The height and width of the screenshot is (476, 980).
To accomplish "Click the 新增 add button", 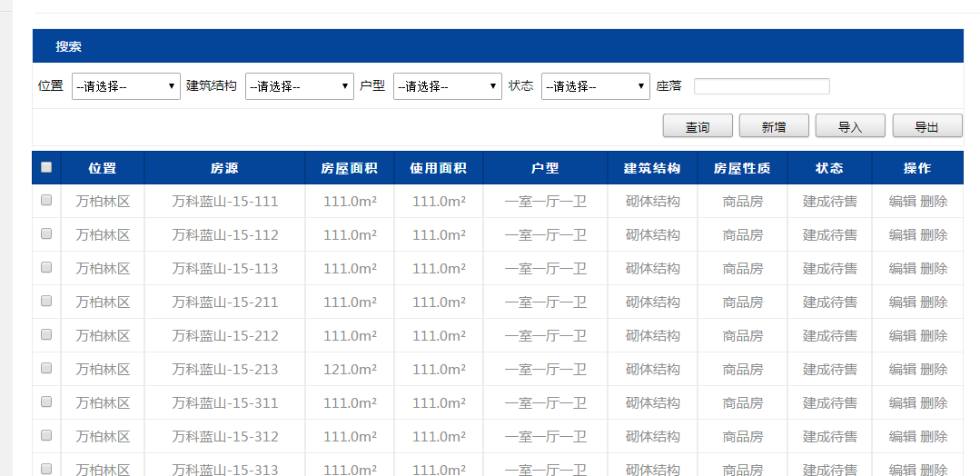I will tap(774, 125).
